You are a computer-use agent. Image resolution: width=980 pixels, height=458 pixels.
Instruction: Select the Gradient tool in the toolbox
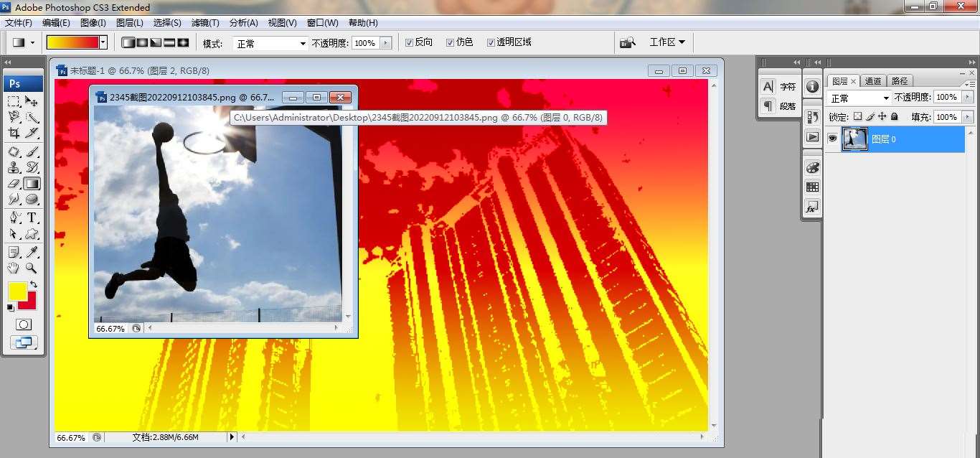point(33,184)
